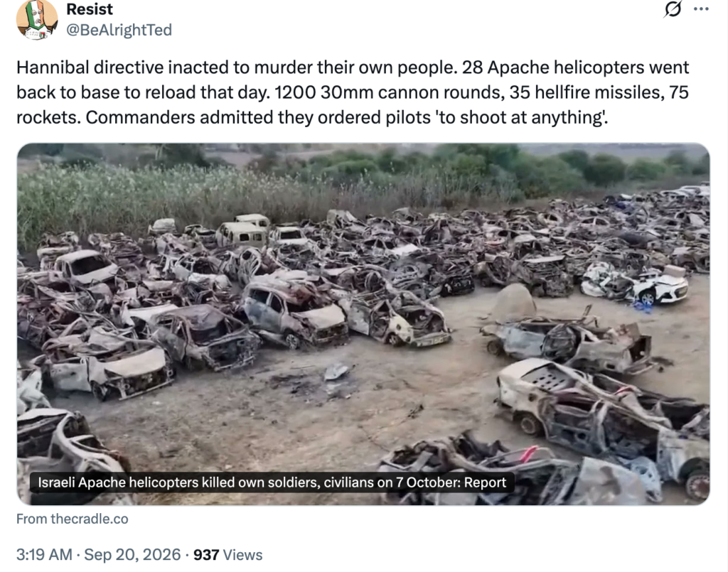The height and width of the screenshot is (572, 728).
Task: Click the post text starting Hannibal directive
Action: [x=353, y=92]
